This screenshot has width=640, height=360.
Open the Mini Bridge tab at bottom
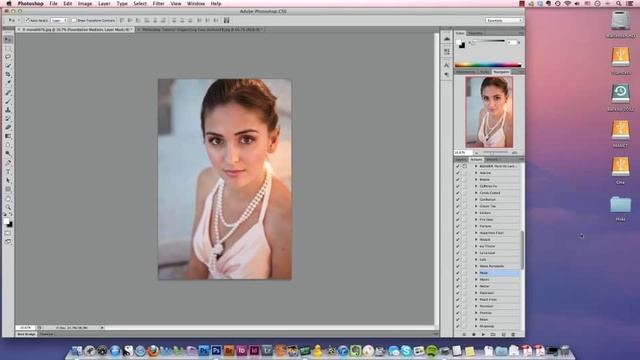pyautogui.click(x=27, y=334)
